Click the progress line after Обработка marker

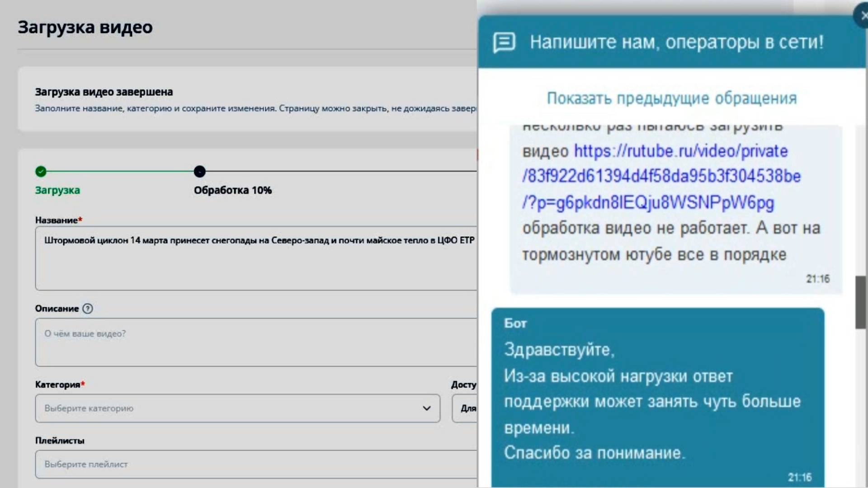coord(339,172)
